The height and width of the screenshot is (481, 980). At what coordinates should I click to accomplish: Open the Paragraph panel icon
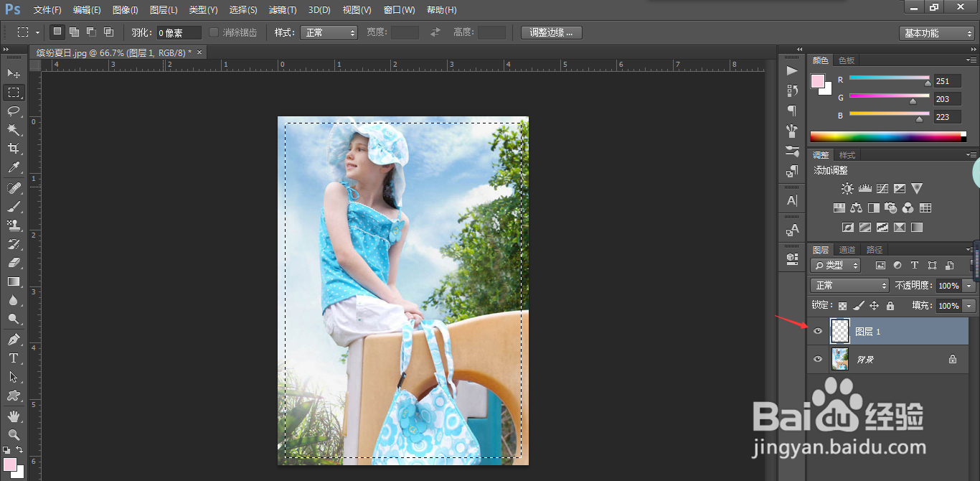792,111
